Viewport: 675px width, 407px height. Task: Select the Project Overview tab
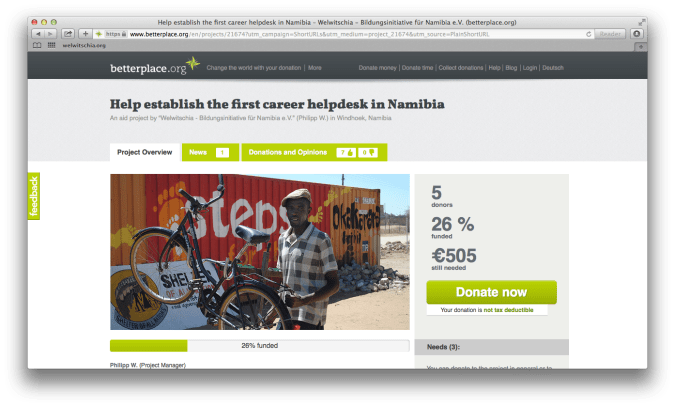tap(144, 152)
